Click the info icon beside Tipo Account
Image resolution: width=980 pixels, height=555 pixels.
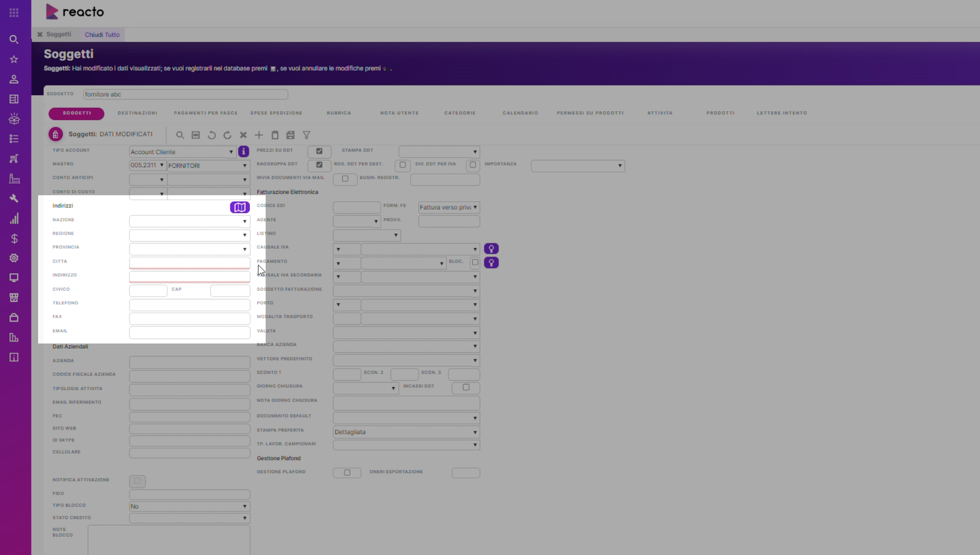point(243,152)
